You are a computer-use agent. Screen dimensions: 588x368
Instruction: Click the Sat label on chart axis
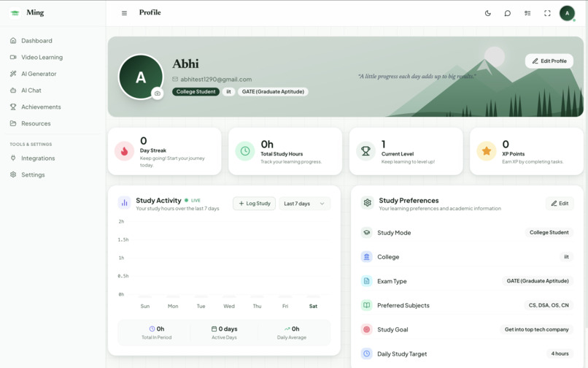pos(313,307)
